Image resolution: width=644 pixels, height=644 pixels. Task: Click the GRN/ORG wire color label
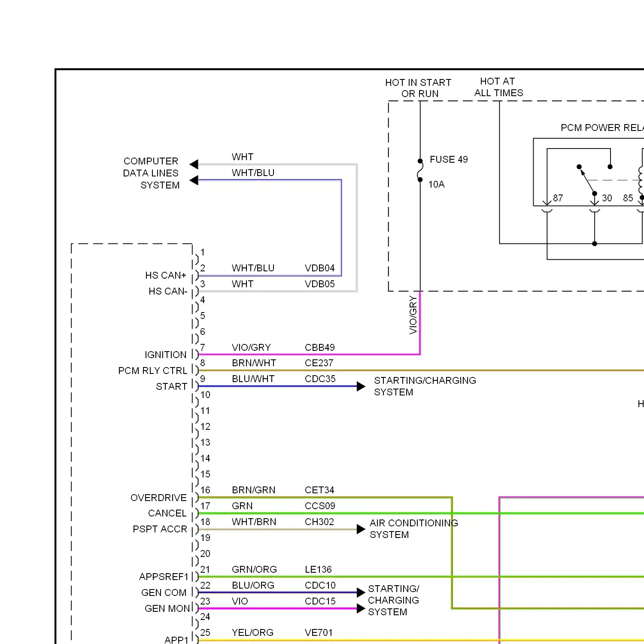click(x=254, y=569)
